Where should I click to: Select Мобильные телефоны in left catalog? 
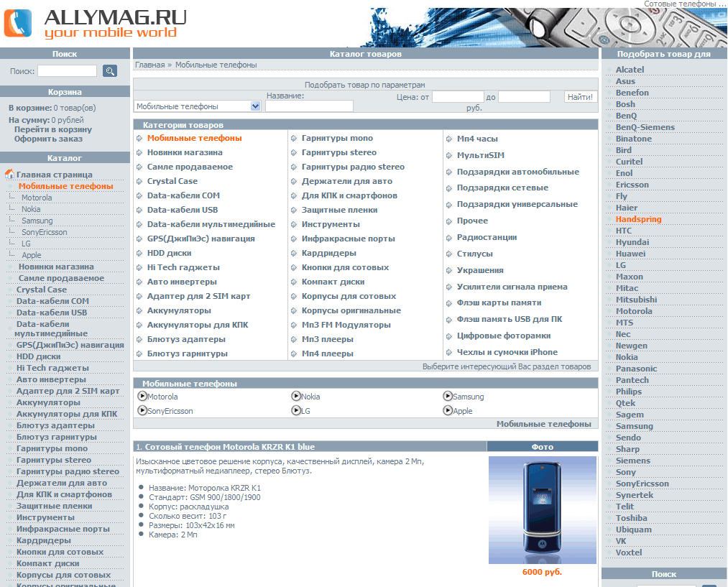point(66,186)
